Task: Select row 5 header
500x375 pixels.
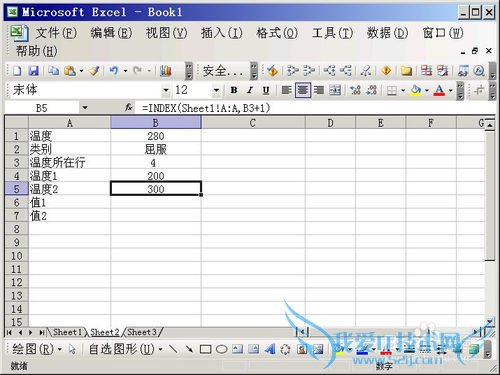Action: click(x=17, y=189)
